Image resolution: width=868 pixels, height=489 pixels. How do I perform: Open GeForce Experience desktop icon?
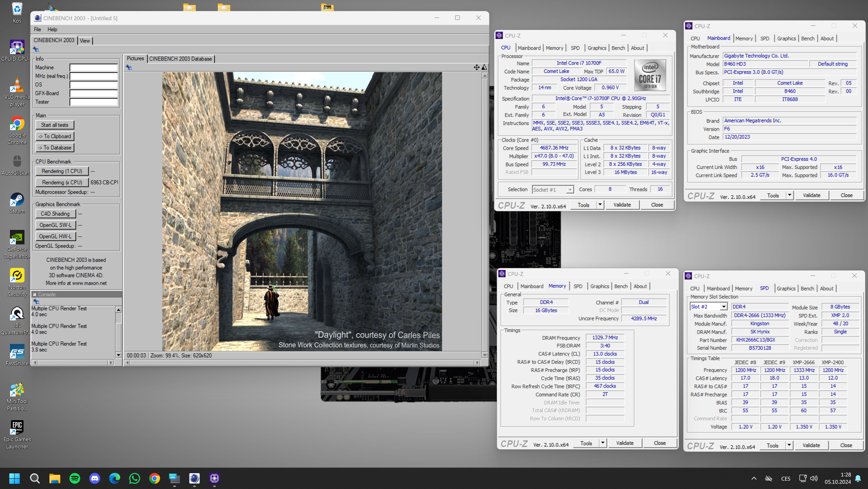pos(17,245)
